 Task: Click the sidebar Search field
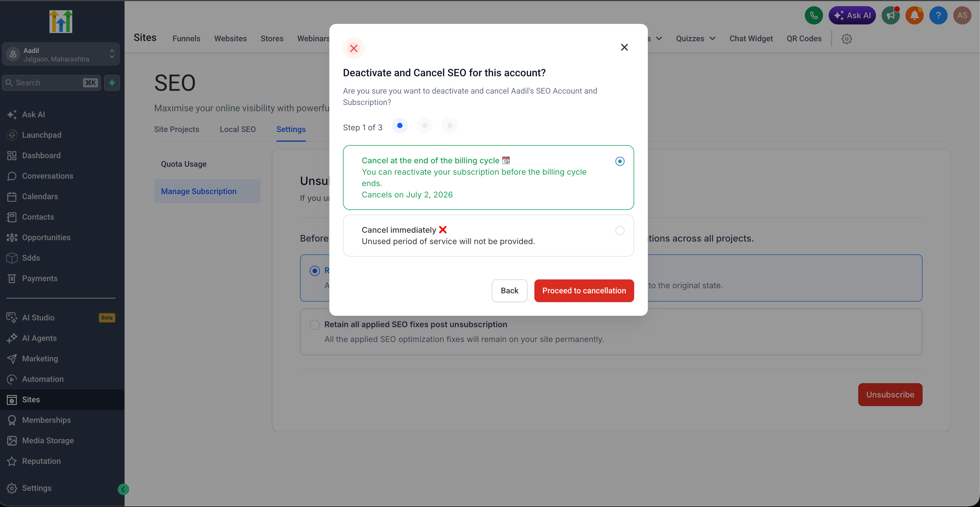[x=51, y=83]
